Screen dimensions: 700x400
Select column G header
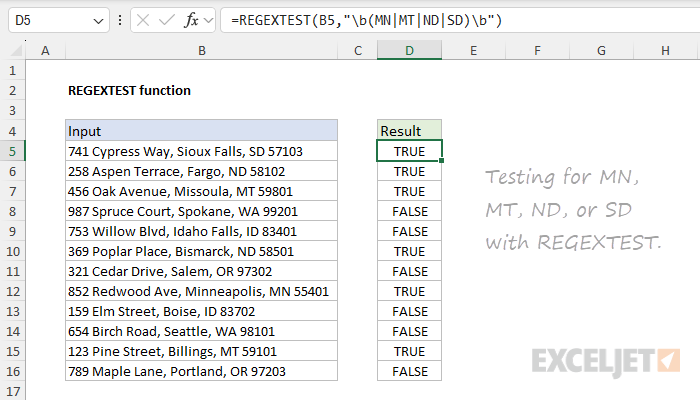coord(601,50)
